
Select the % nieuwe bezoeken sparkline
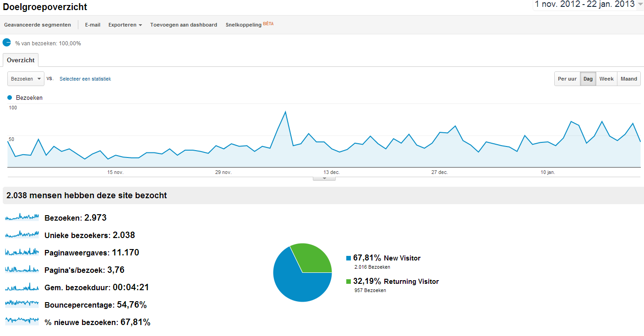tap(22, 322)
